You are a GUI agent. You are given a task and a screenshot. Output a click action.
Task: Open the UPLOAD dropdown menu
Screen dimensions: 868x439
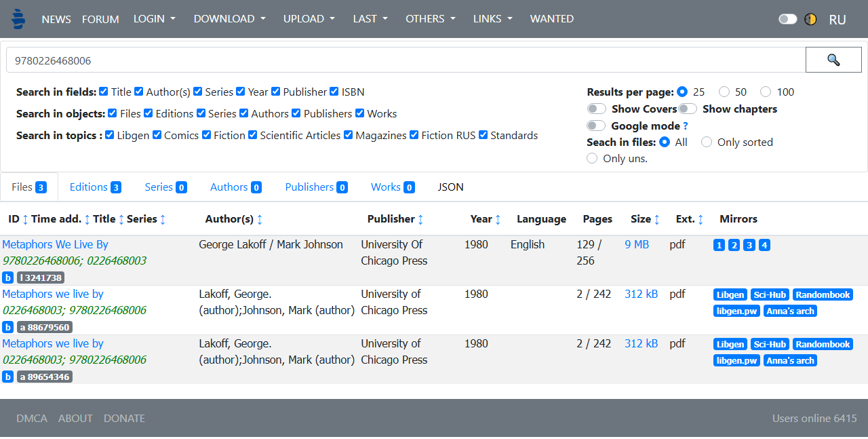click(309, 19)
